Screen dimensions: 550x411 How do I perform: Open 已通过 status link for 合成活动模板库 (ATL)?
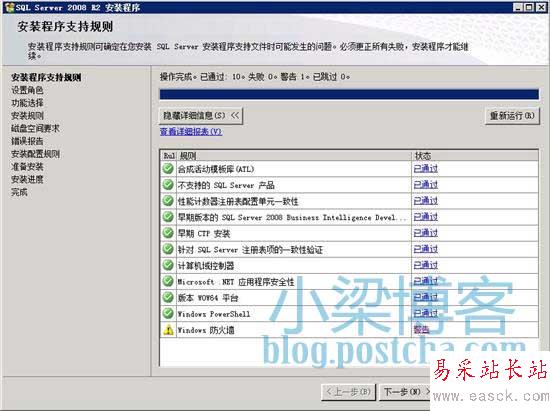tap(425, 169)
